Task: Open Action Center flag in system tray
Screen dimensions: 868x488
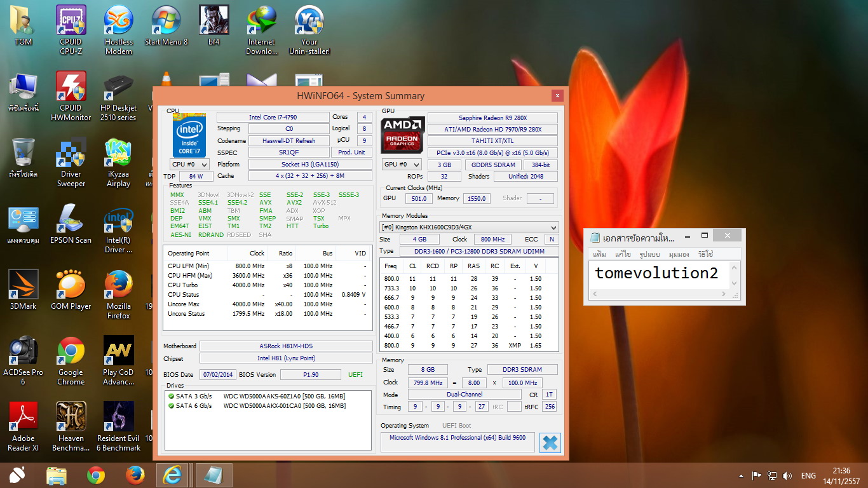Action: click(757, 475)
